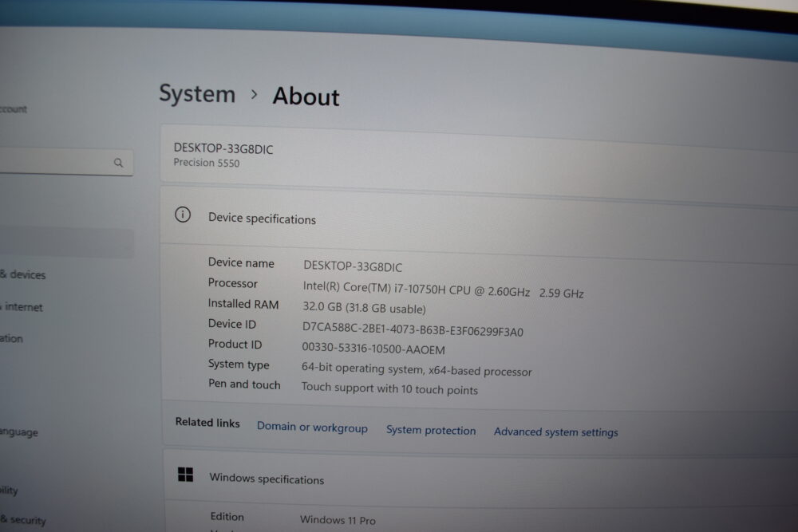
Task: Click the 64-bit operating system value
Action: [417, 370]
